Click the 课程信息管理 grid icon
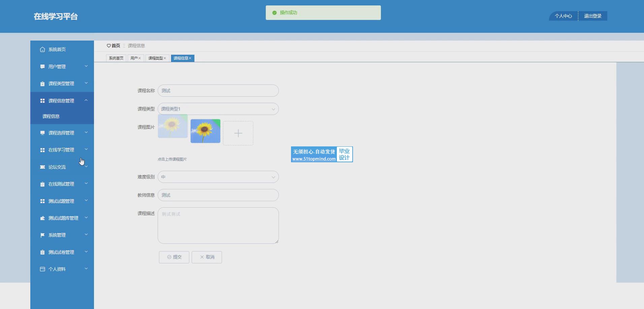The width and height of the screenshot is (644, 309). [42, 101]
